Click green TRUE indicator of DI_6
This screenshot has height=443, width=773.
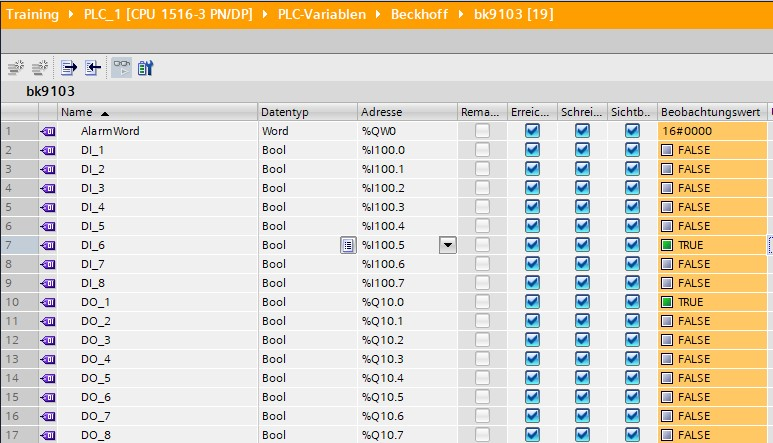point(667,245)
